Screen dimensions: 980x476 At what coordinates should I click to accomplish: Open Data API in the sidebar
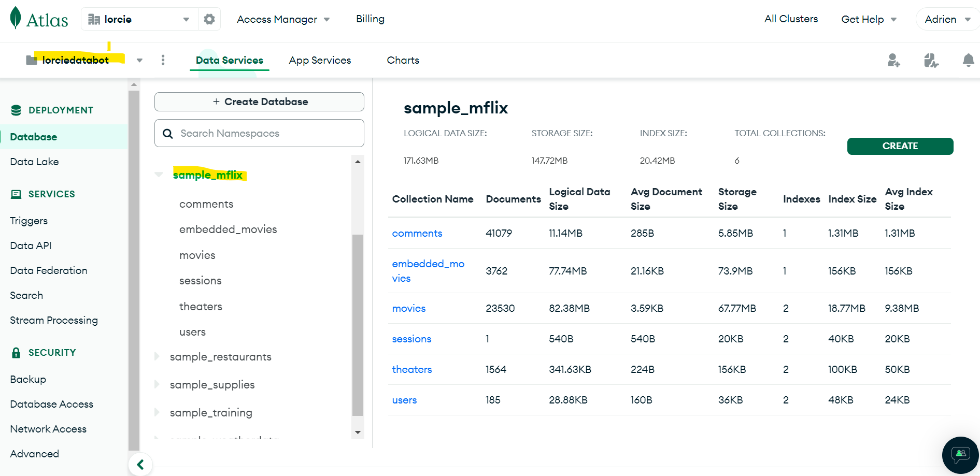click(31, 246)
